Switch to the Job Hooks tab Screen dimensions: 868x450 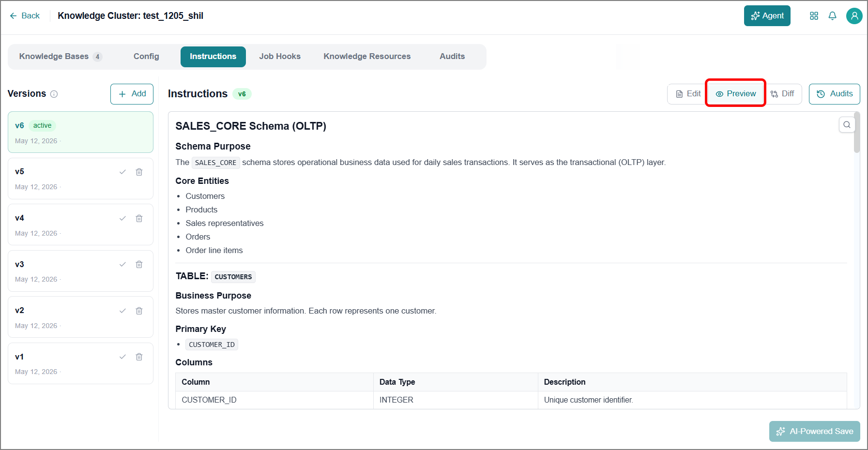pos(280,57)
